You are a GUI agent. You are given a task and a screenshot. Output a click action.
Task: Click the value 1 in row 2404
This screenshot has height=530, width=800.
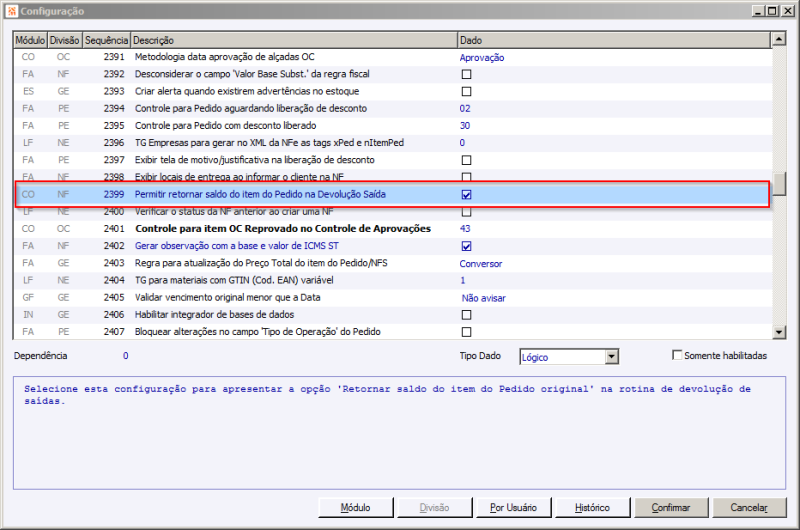coord(463,281)
